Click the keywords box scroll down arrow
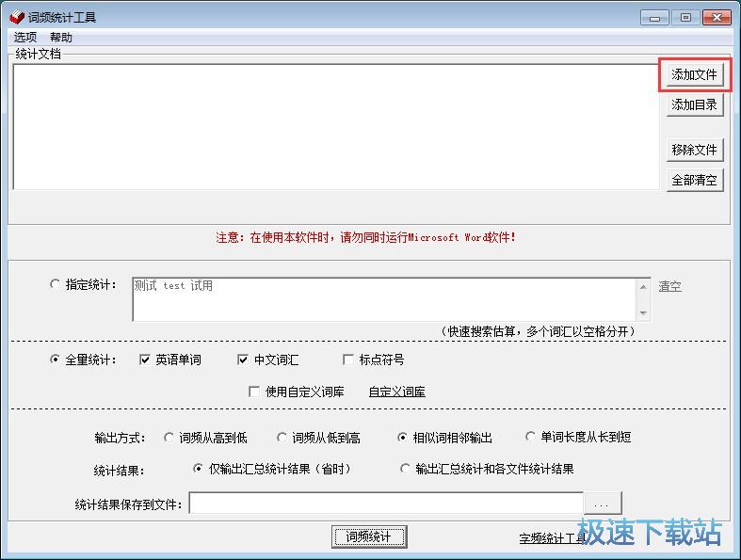The width and height of the screenshot is (741, 560). tap(643, 312)
